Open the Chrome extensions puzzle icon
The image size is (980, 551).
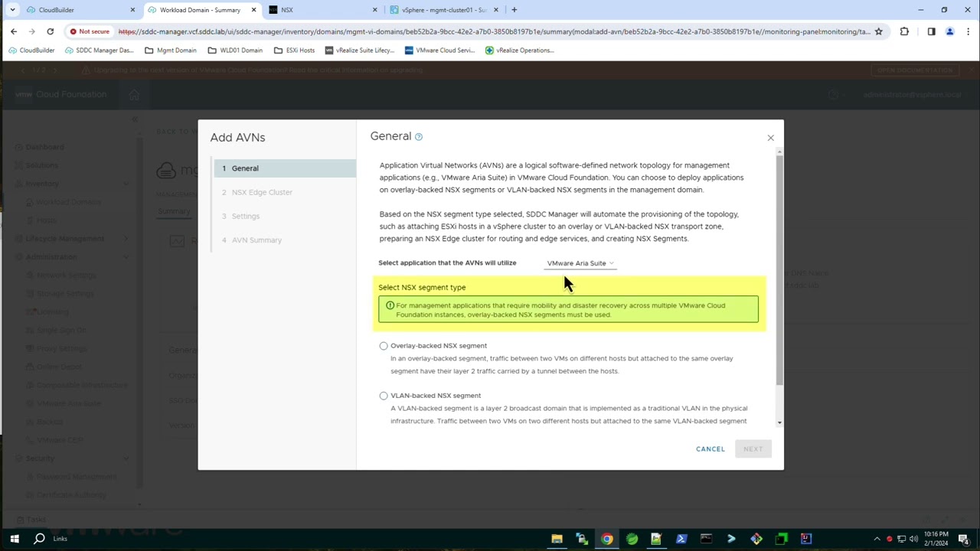point(904,31)
